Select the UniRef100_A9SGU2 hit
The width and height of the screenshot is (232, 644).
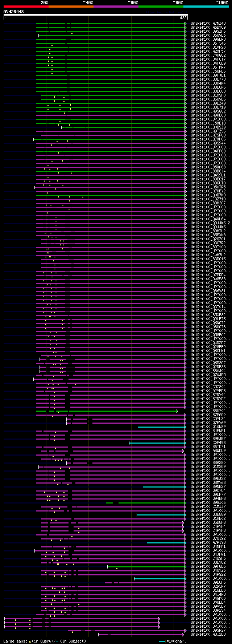[208, 111]
